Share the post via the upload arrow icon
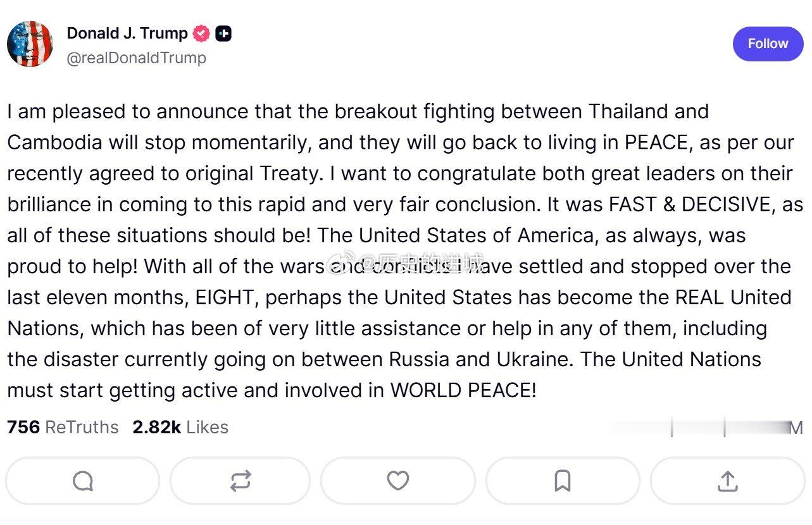 pyautogui.click(x=727, y=481)
